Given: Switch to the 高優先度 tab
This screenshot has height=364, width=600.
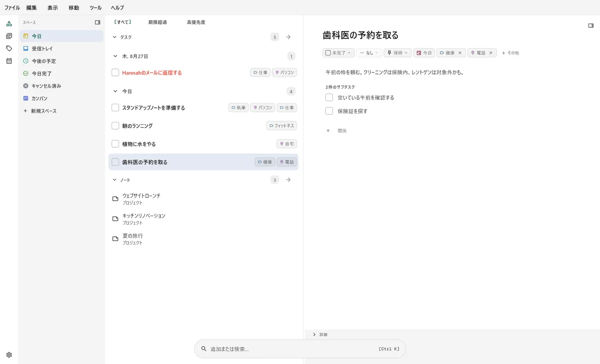Looking at the screenshot, I should click(196, 22).
